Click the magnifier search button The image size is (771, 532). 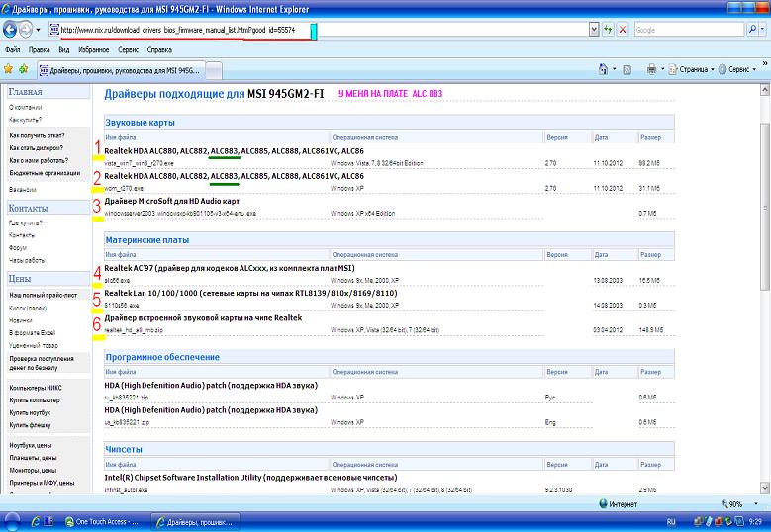(x=752, y=30)
